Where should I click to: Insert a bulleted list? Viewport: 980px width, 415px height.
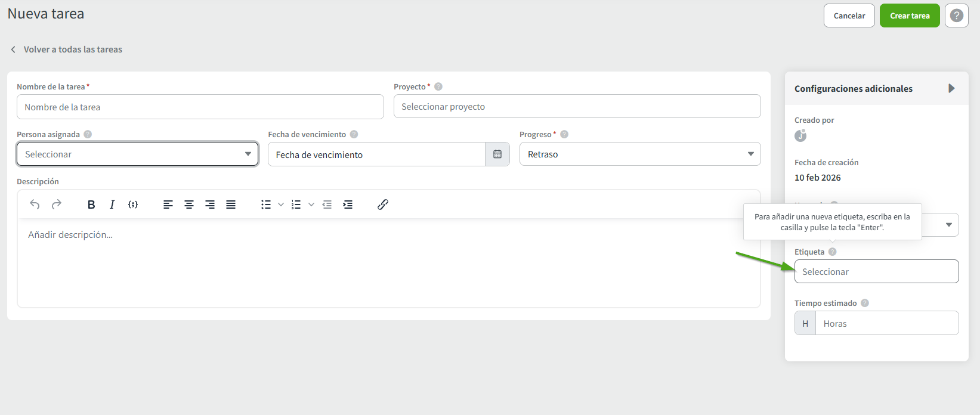266,205
